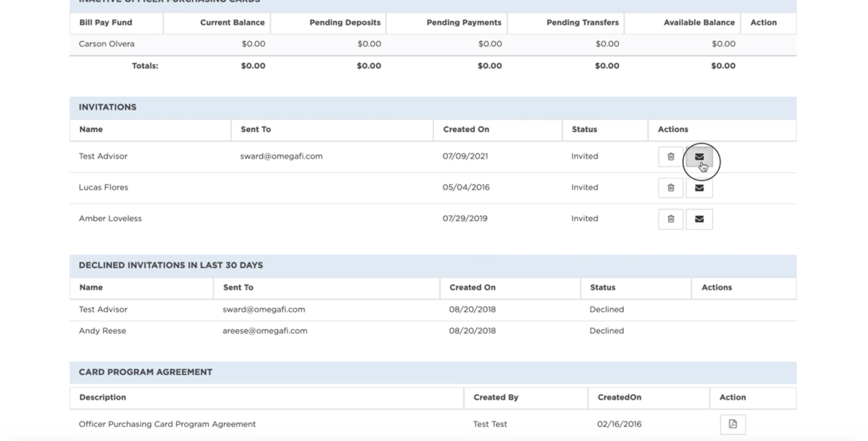The image size is (868, 441).
Task: Click the Carson Olvera bill pay fund
Action: click(107, 44)
